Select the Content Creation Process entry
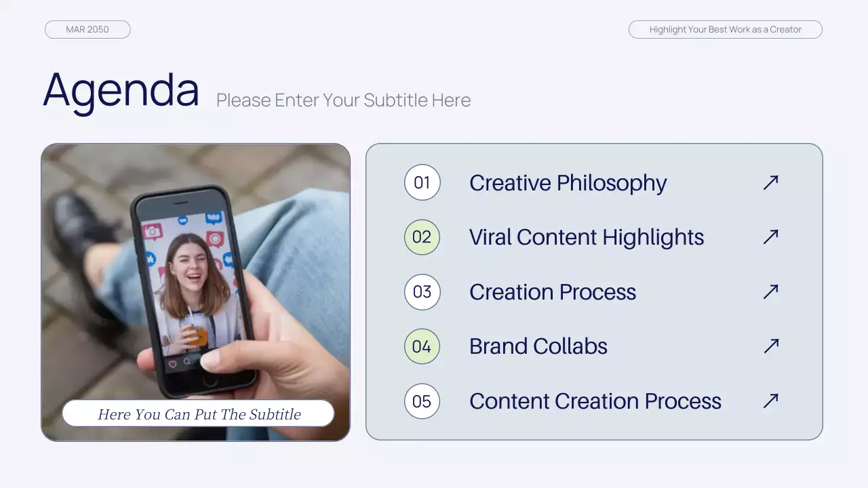This screenshot has height=488, width=868. [595, 401]
